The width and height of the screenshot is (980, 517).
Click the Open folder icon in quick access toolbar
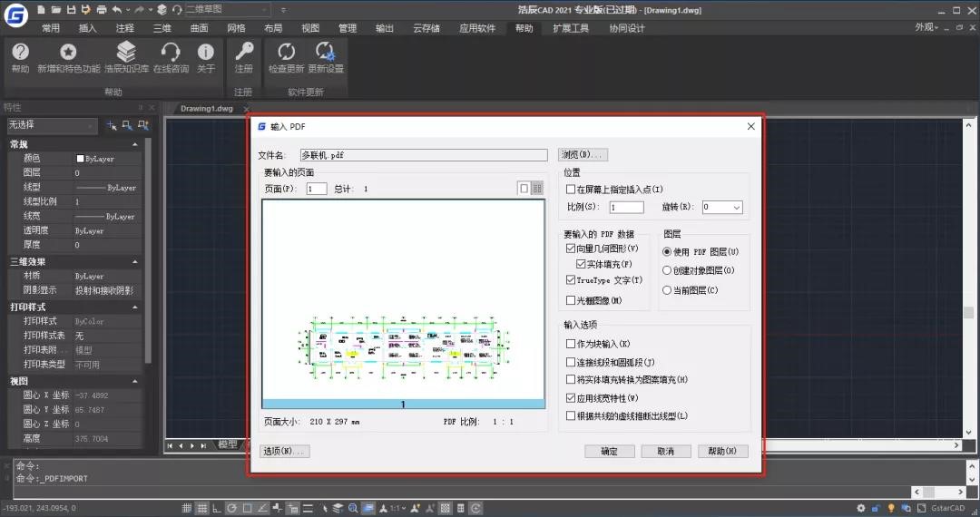[x=56, y=9]
